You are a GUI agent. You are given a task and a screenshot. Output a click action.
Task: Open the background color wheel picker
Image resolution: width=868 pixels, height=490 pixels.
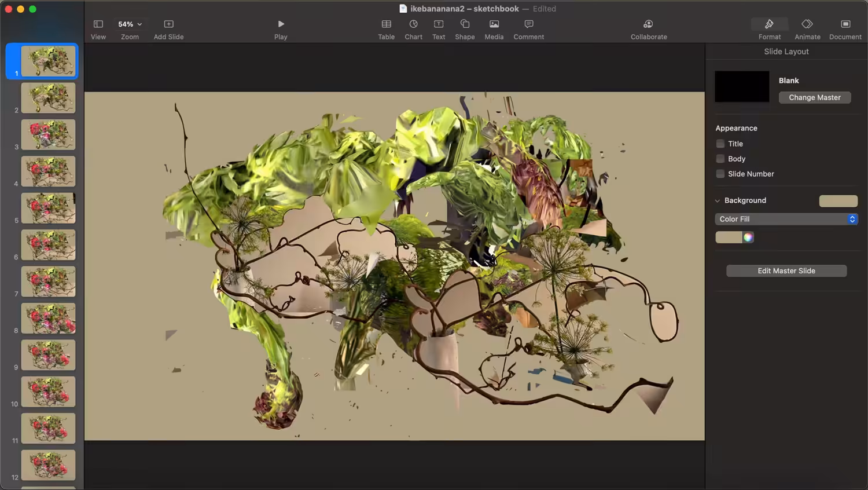coord(748,237)
